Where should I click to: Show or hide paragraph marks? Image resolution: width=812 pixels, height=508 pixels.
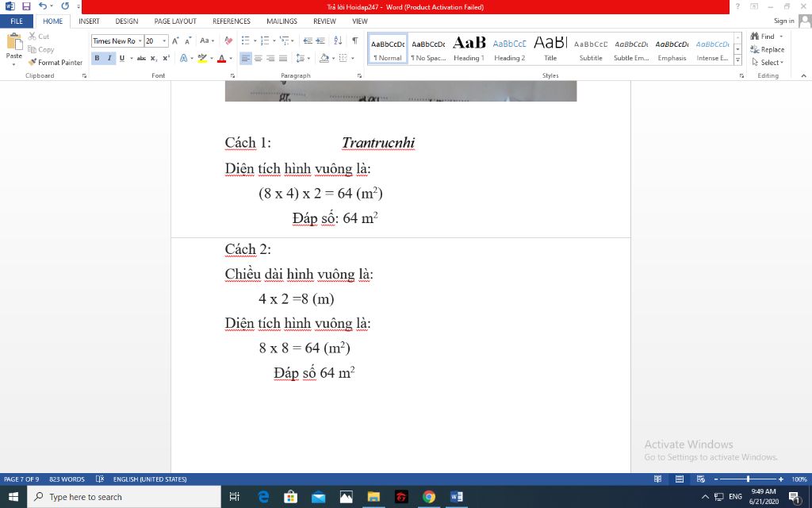tap(354, 40)
